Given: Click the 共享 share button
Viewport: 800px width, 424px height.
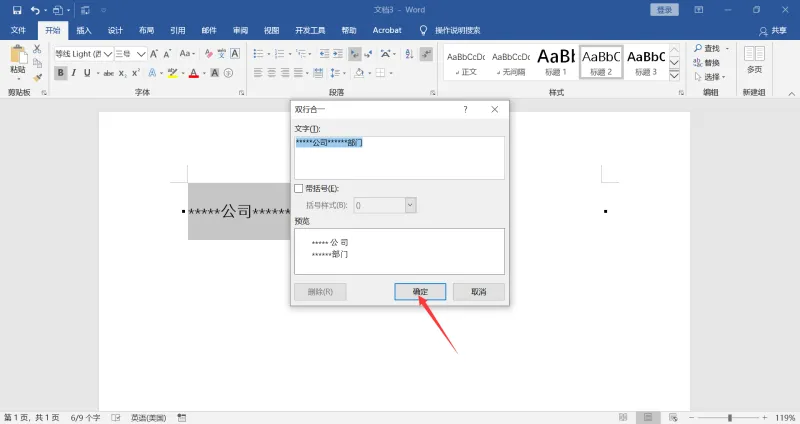Looking at the screenshot, I should pos(773,31).
